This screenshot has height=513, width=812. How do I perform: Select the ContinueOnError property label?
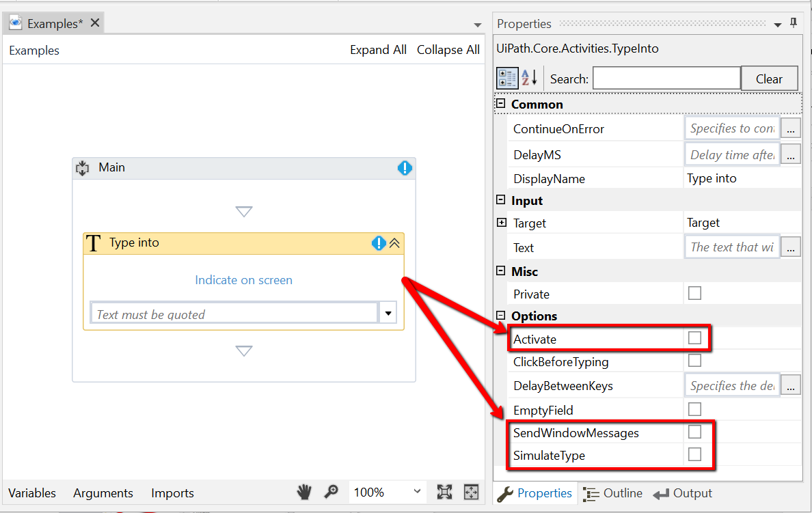pyautogui.click(x=559, y=129)
